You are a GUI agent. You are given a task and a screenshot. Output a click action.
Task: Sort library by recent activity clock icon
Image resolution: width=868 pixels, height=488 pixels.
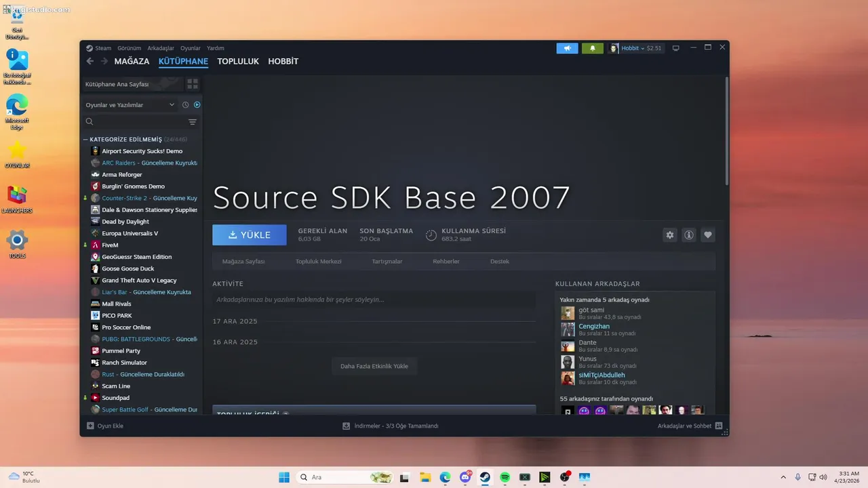coord(185,105)
